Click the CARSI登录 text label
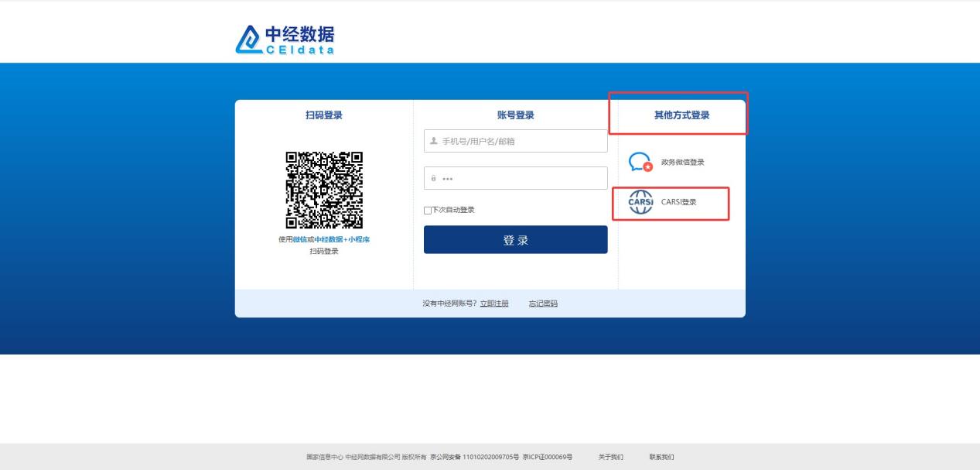This screenshot has height=470, width=980. pos(678,202)
